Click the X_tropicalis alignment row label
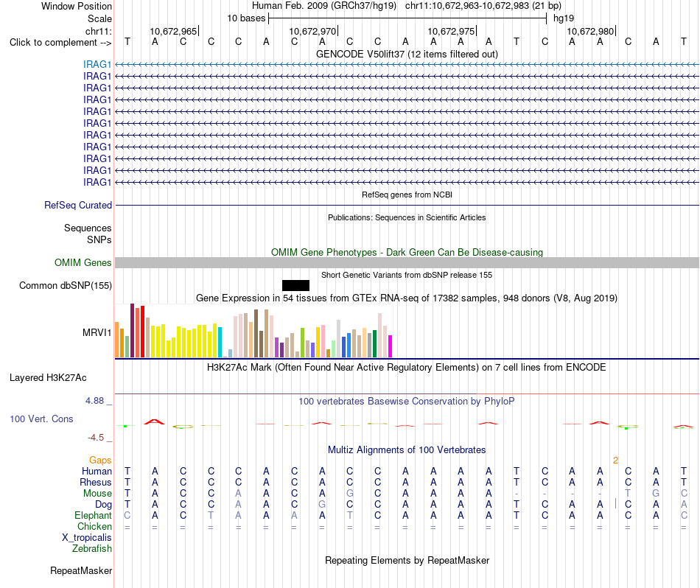 point(87,538)
